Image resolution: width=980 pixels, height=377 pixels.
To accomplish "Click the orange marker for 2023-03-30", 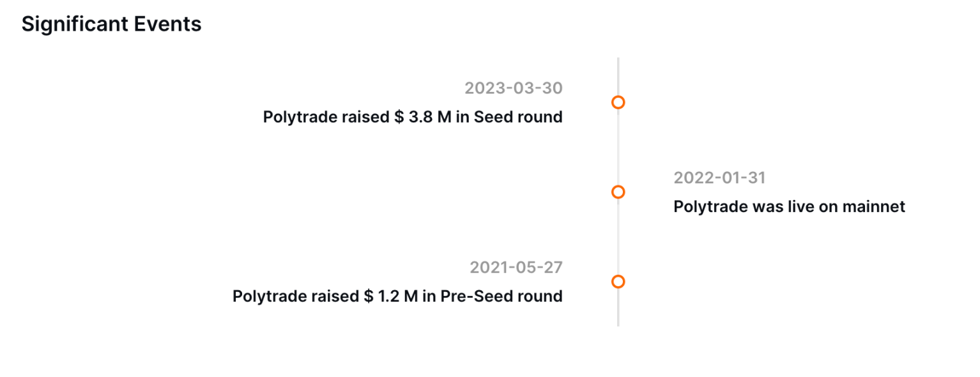I will click(618, 102).
